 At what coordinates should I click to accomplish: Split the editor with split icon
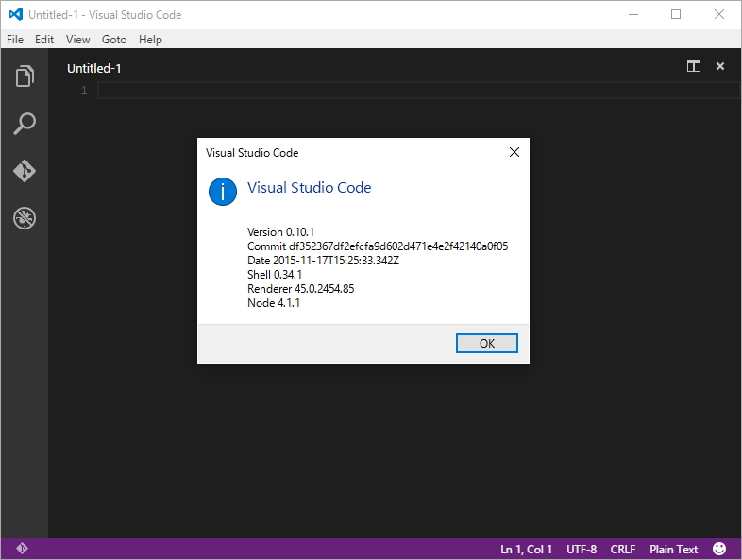coord(694,66)
